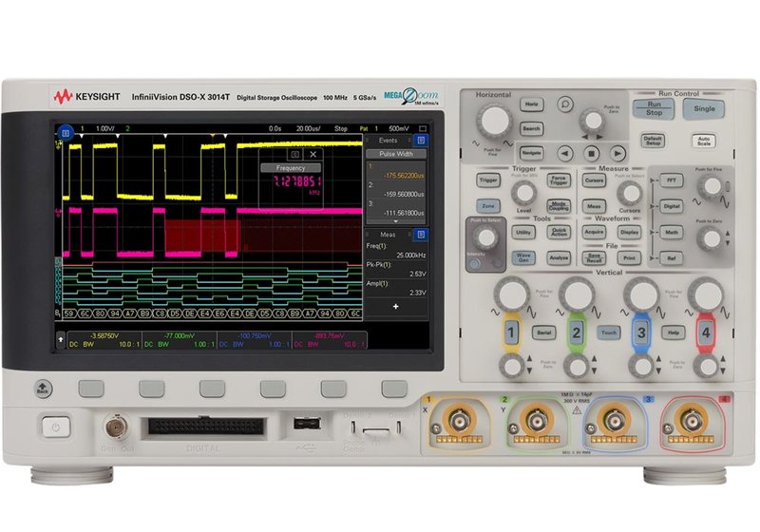Viewport: 760px width, 532px height.
Task: Push the Intensity entry knob
Action: pyautogui.click(x=485, y=237)
